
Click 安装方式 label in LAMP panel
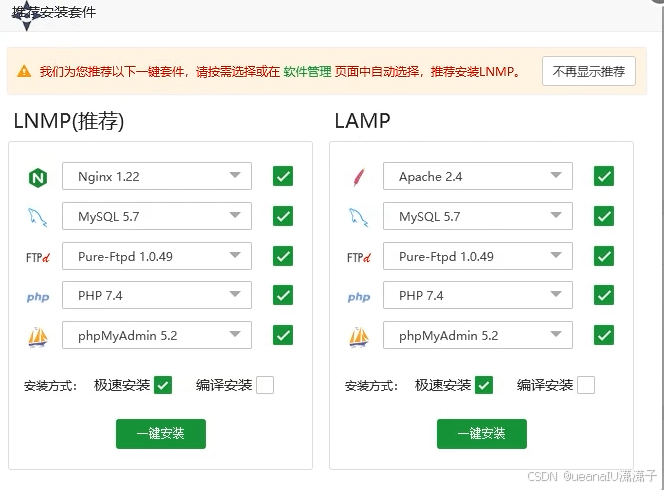click(x=371, y=386)
